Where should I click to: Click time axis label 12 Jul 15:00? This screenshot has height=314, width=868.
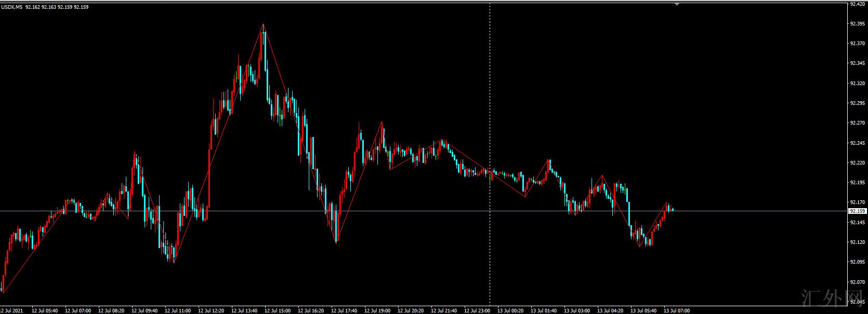click(278, 310)
